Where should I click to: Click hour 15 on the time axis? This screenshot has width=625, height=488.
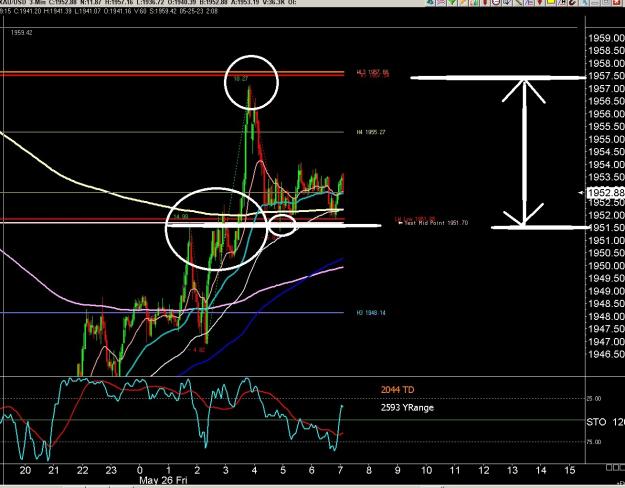click(570, 470)
